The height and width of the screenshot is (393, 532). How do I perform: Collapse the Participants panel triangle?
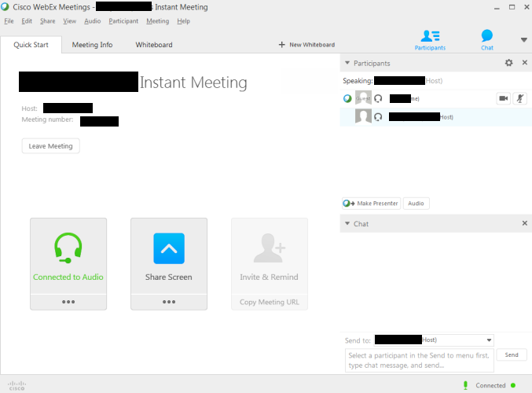click(347, 63)
